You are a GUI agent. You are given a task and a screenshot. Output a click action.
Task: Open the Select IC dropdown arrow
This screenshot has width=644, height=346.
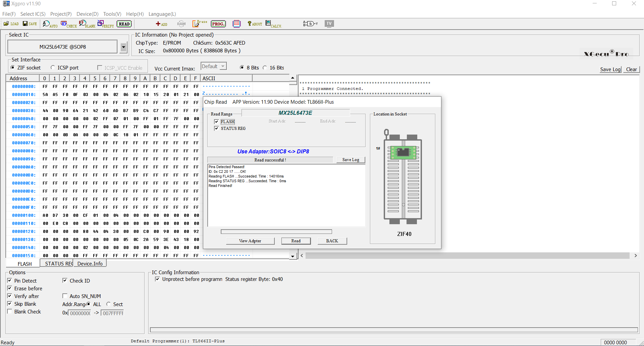coord(123,47)
